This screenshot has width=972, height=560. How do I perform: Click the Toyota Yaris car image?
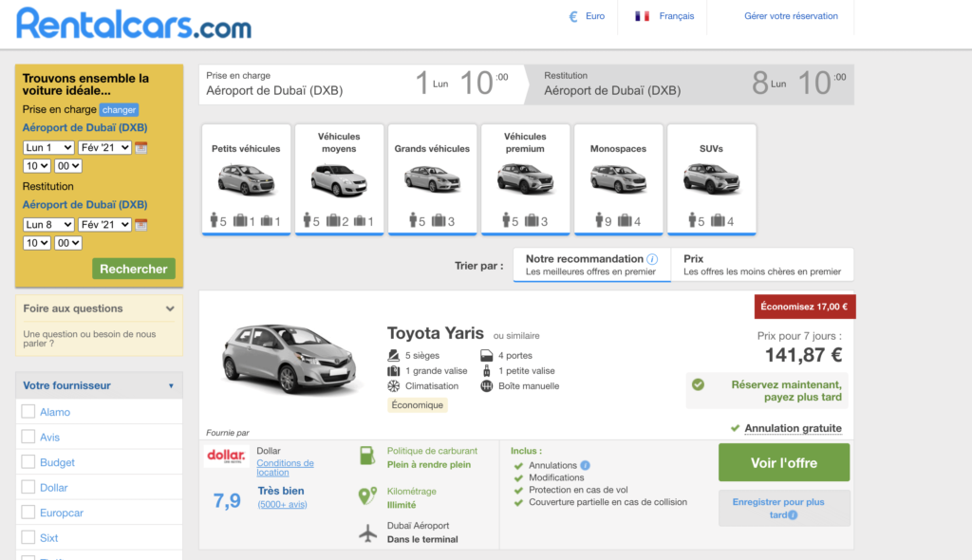point(290,359)
